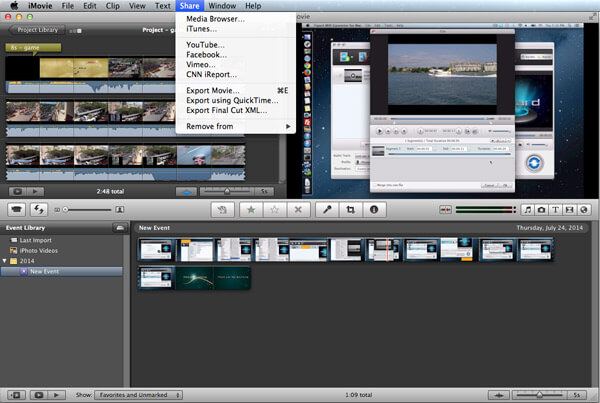This screenshot has height=403, width=600.
Task: Open the Help menu
Action: [x=253, y=6]
